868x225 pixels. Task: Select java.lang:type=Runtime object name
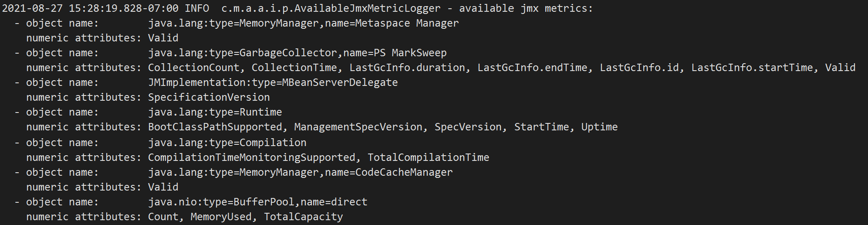coord(215,112)
